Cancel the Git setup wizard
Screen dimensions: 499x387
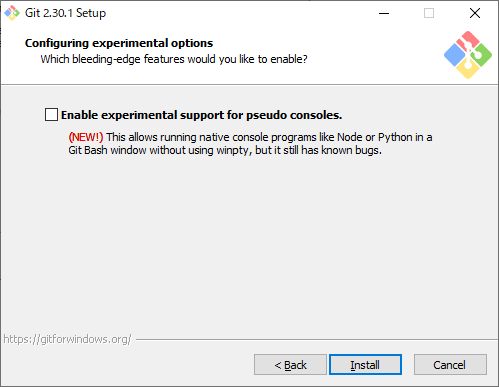pos(450,365)
